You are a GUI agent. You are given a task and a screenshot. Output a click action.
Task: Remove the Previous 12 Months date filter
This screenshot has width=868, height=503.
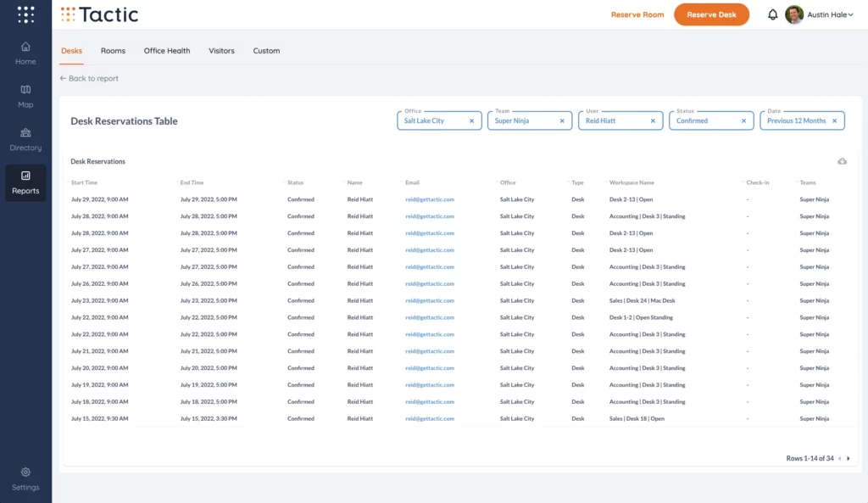tap(834, 120)
